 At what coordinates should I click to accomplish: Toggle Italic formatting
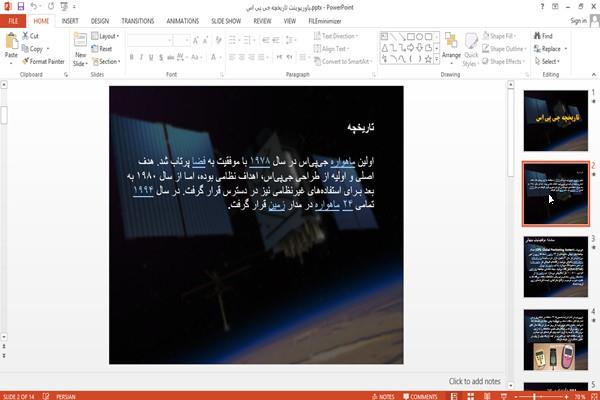141,57
